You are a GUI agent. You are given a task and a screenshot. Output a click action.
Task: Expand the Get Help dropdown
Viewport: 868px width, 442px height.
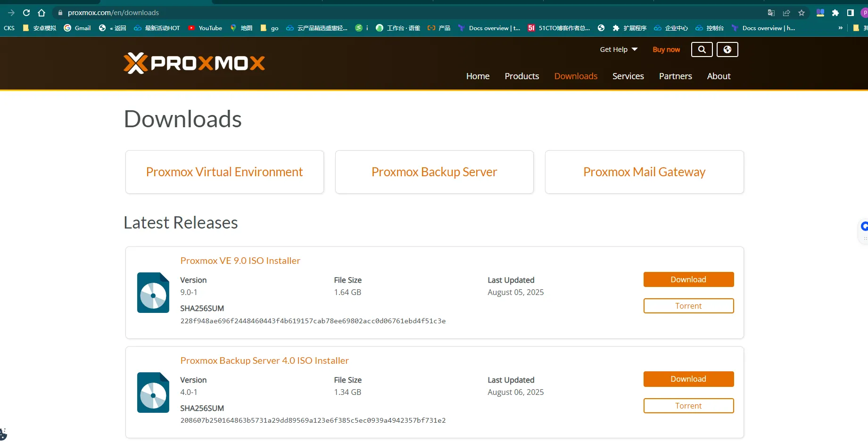619,49
